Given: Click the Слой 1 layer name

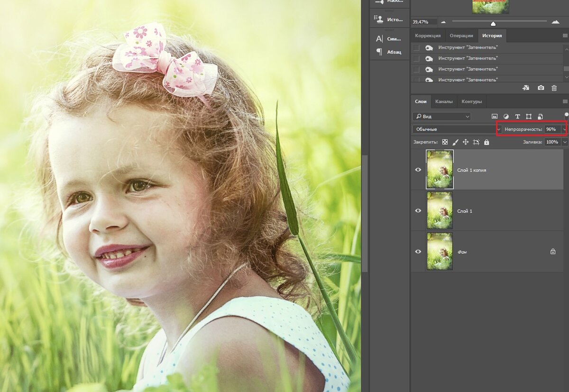Looking at the screenshot, I should coord(465,211).
